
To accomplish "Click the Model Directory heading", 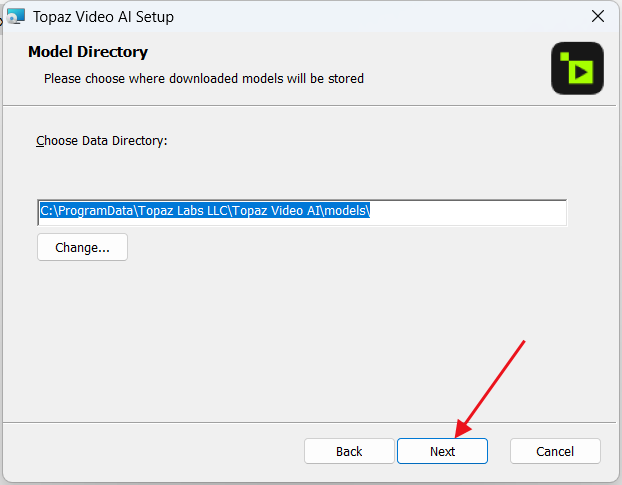I will pos(88,52).
